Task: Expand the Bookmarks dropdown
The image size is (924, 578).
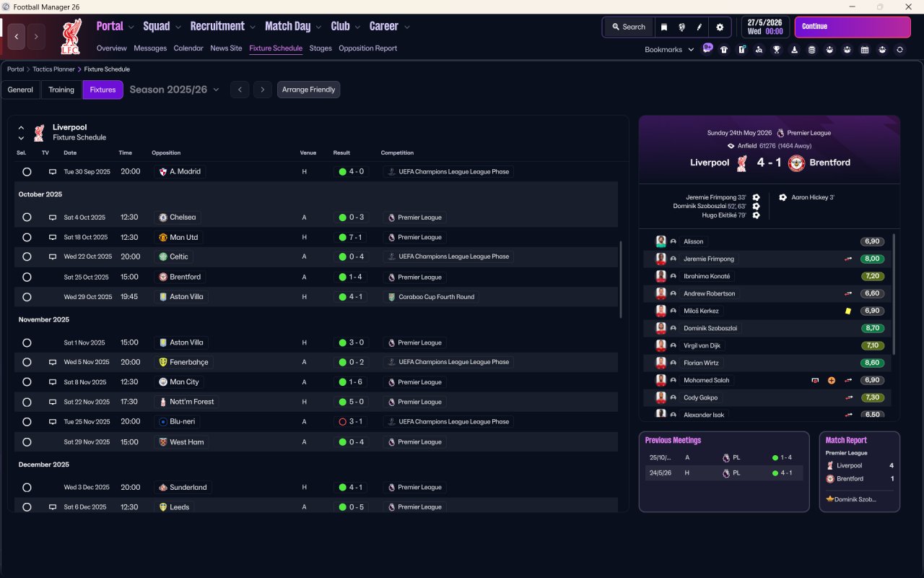Action: [669, 50]
